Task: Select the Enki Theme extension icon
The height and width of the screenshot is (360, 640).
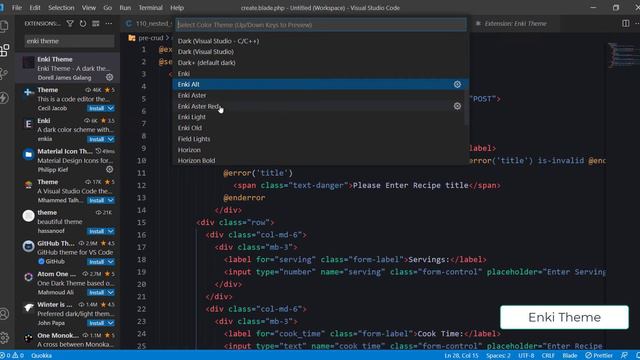Action: 28,63
